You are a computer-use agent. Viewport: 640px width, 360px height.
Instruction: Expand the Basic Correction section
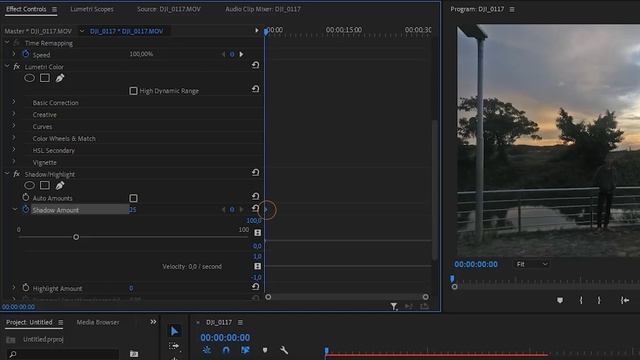tap(14, 102)
